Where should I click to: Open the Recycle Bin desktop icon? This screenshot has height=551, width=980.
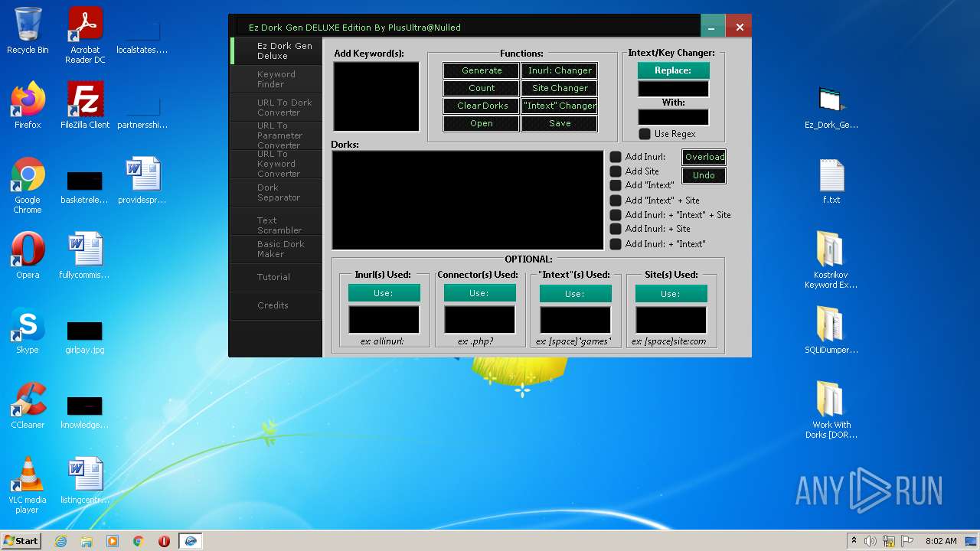[x=28, y=31]
